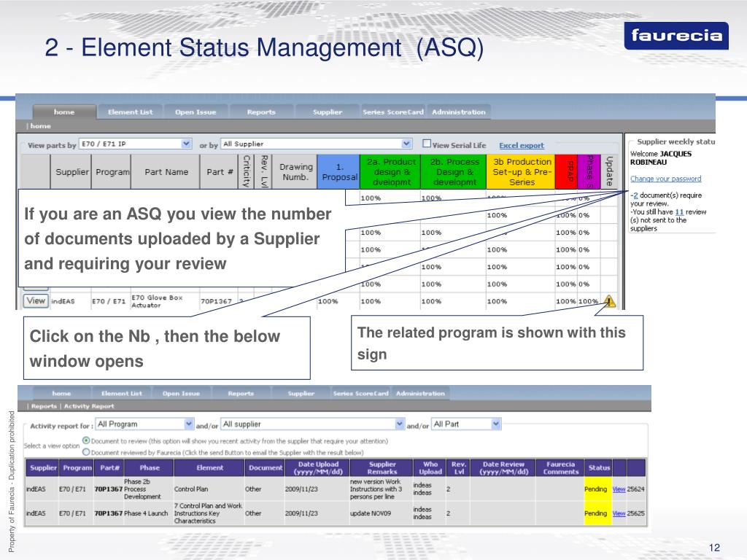This screenshot has height=560, width=747.
Task: Click the faurecia logo
Action: pos(676,36)
